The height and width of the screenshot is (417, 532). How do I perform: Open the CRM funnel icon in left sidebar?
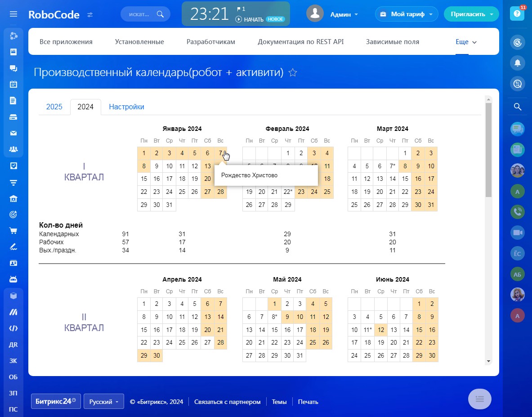[x=13, y=183]
